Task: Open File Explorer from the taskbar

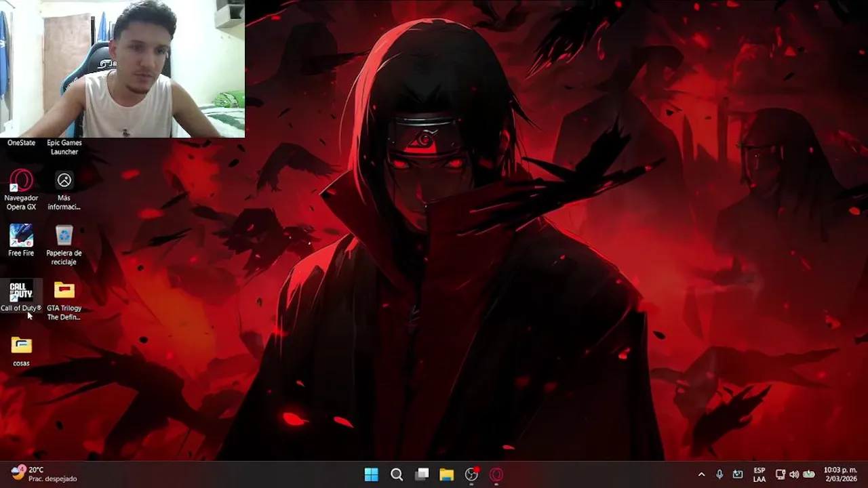Action: click(446, 474)
